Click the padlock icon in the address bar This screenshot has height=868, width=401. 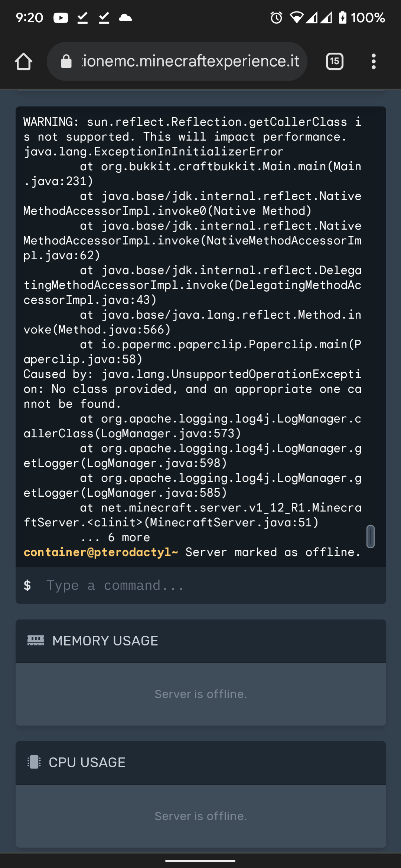point(67,61)
